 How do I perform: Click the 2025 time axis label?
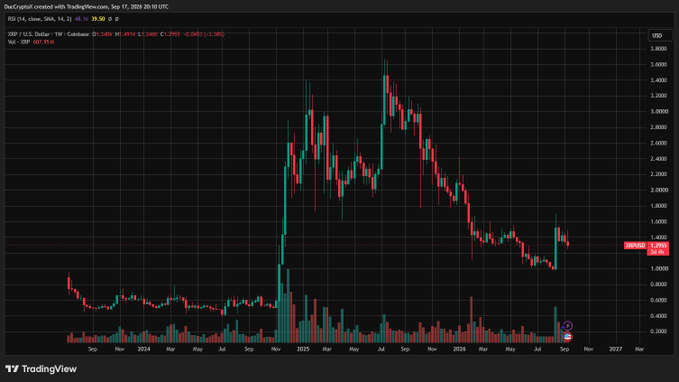click(303, 349)
